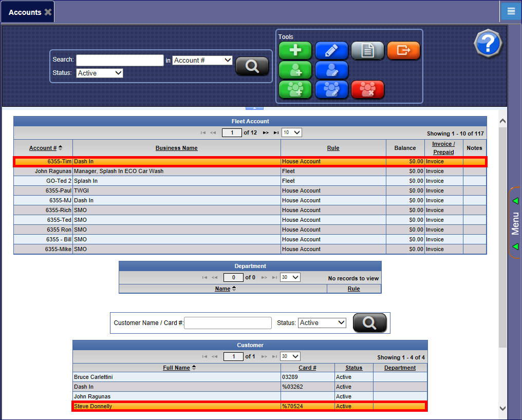
Task: Click the green plus add account button
Action: [295, 50]
